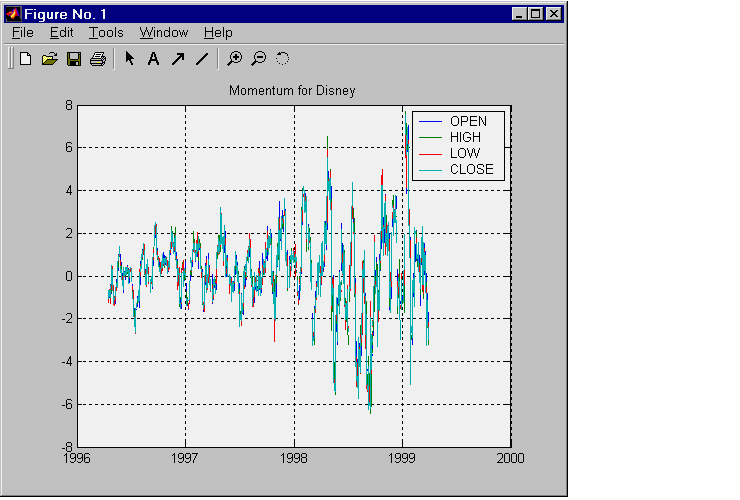The height and width of the screenshot is (500, 740).
Task: Click the y-axis tick label 0
Action: 69,276
